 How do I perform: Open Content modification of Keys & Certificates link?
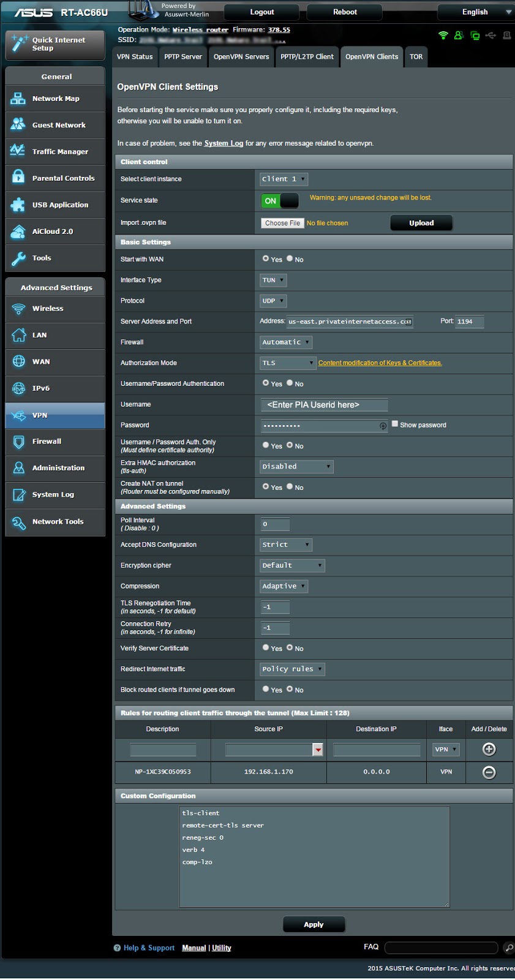[x=380, y=363]
